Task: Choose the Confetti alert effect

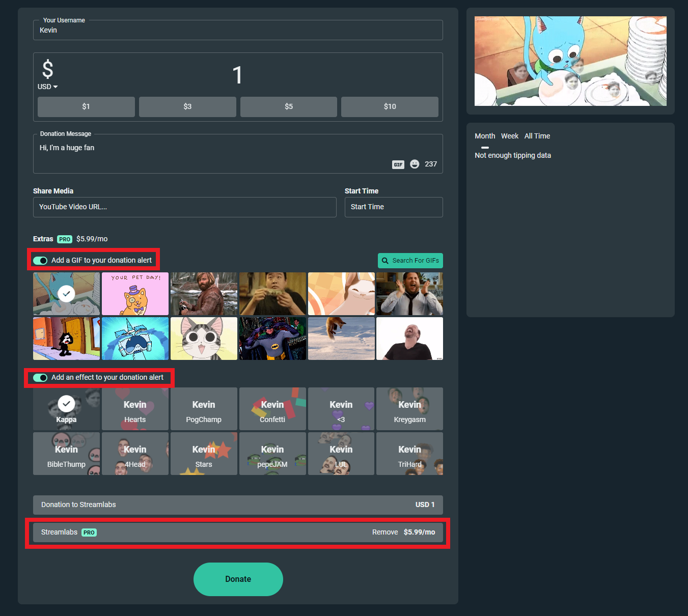Action: pos(272,409)
